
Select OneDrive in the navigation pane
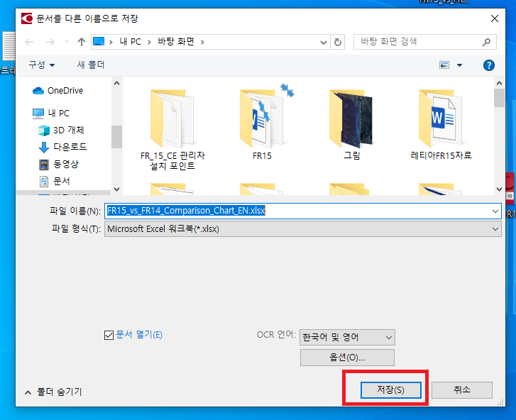(57, 90)
